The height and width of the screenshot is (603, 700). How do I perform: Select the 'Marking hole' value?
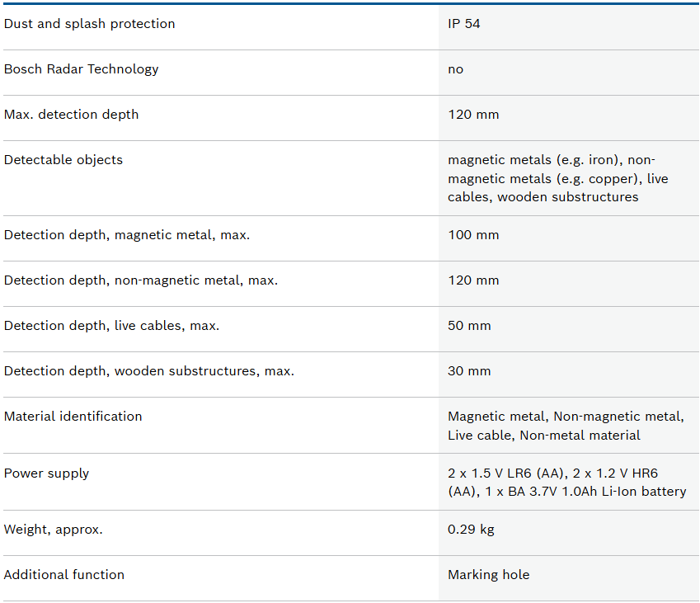(488, 575)
